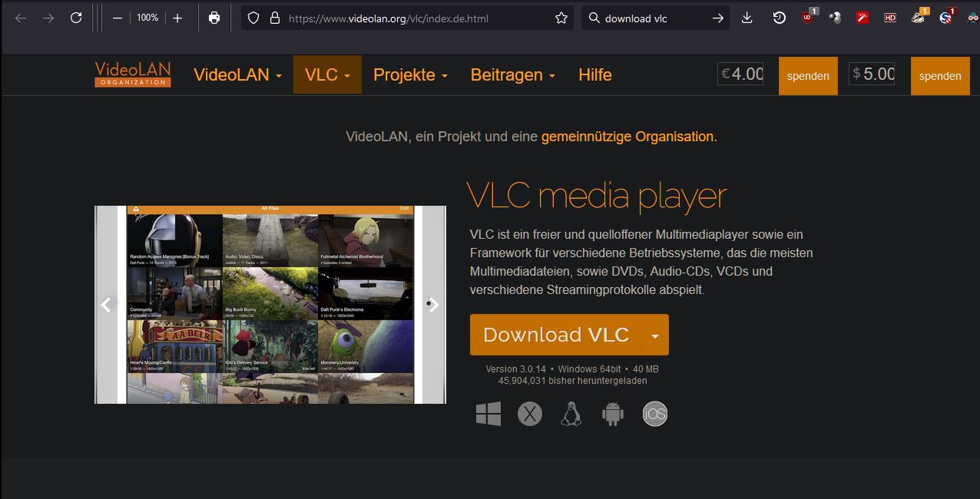Pick the iOS platform icon
The height and width of the screenshot is (499, 980).
654,414
